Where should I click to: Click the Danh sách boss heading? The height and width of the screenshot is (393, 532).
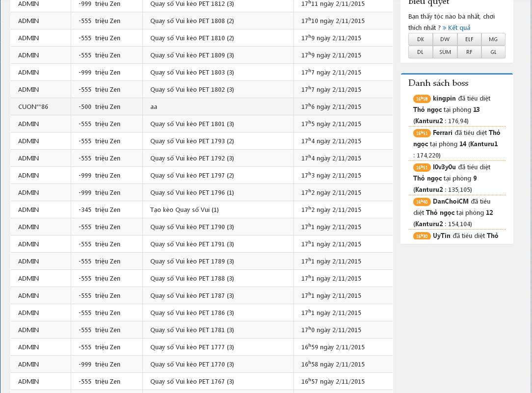coord(438,83)
